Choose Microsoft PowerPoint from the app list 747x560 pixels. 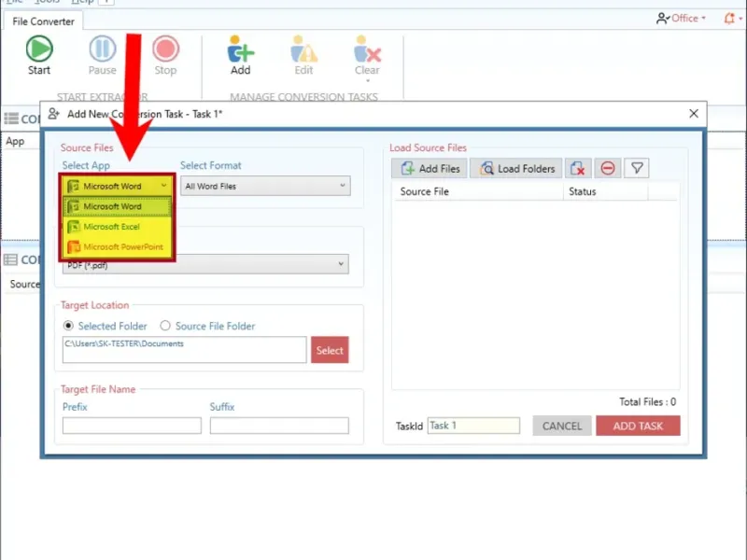click(x=118, y=246)
